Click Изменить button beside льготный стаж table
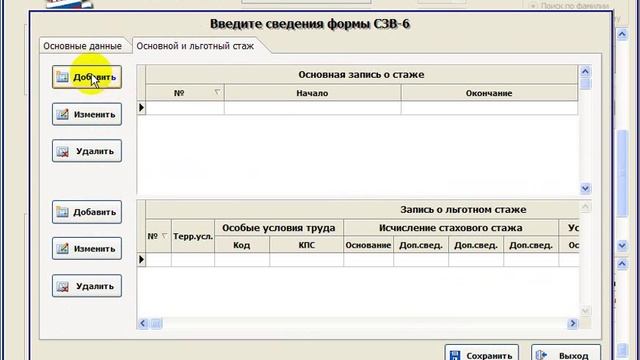 coord(87,249)
